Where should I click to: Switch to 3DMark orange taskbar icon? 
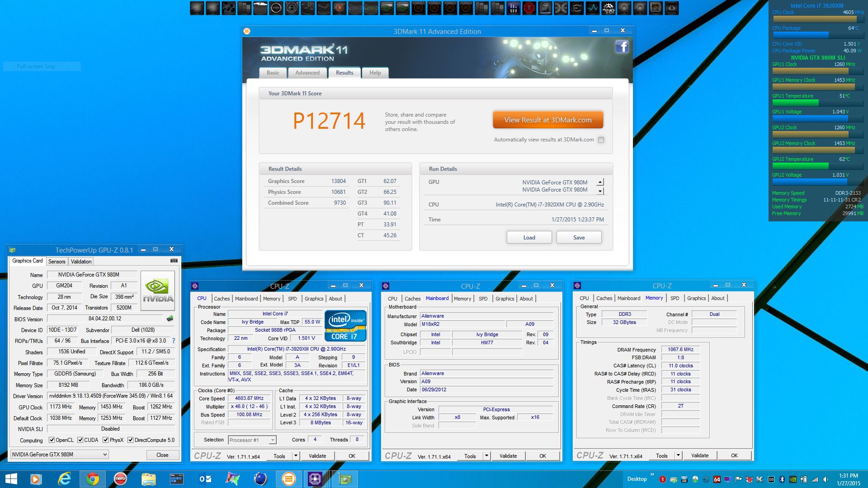pos(288,479)
